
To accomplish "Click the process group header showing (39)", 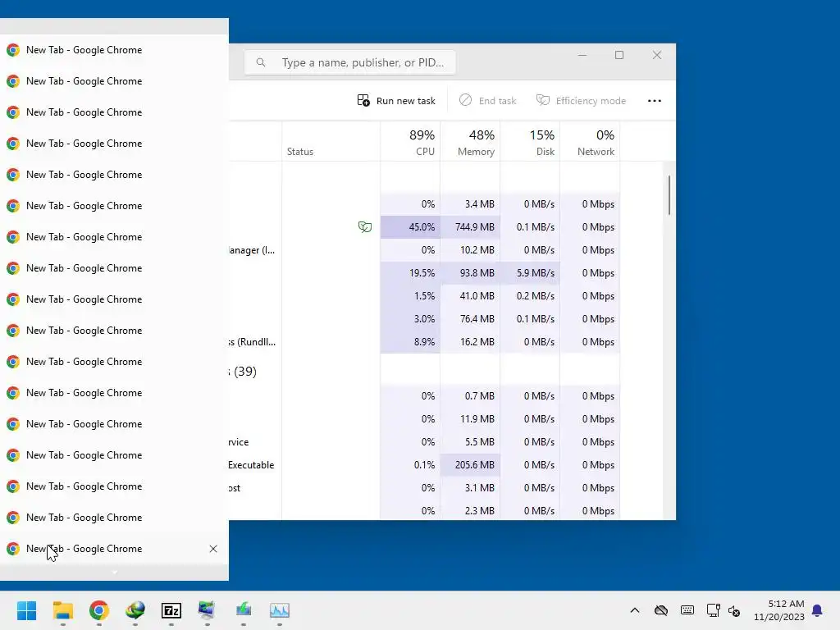I will coord(243,372).
